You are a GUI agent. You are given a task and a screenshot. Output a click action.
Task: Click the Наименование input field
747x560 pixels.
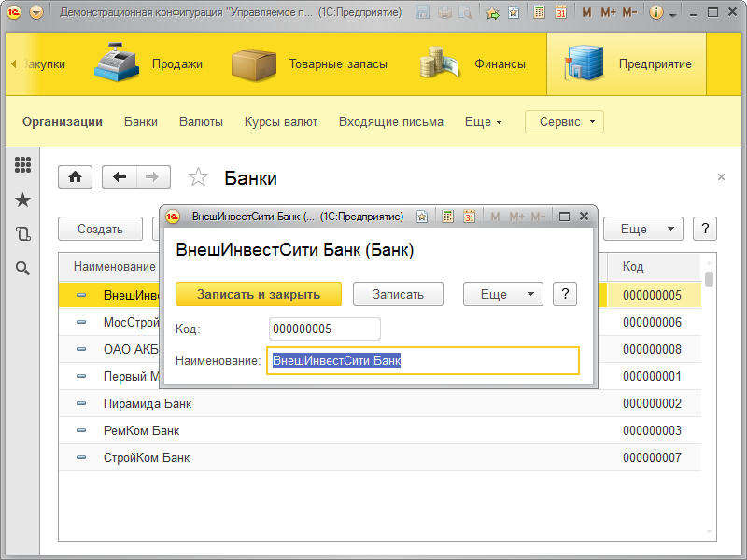pos(422,360)
